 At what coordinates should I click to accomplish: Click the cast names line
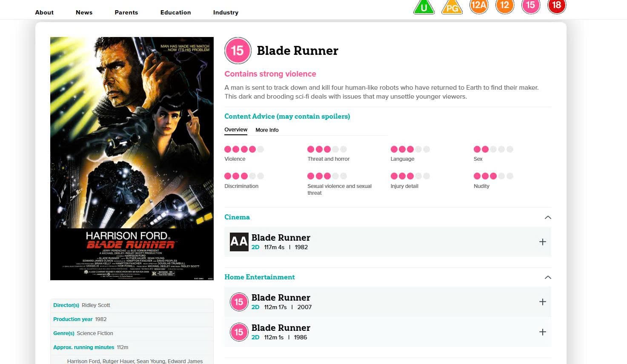135,361
